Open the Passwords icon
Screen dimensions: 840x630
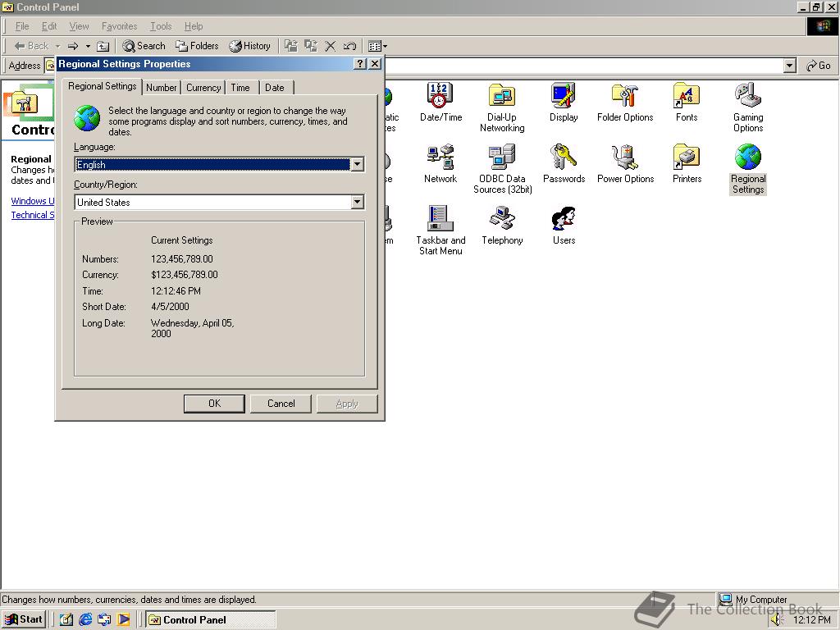[564, 163]
